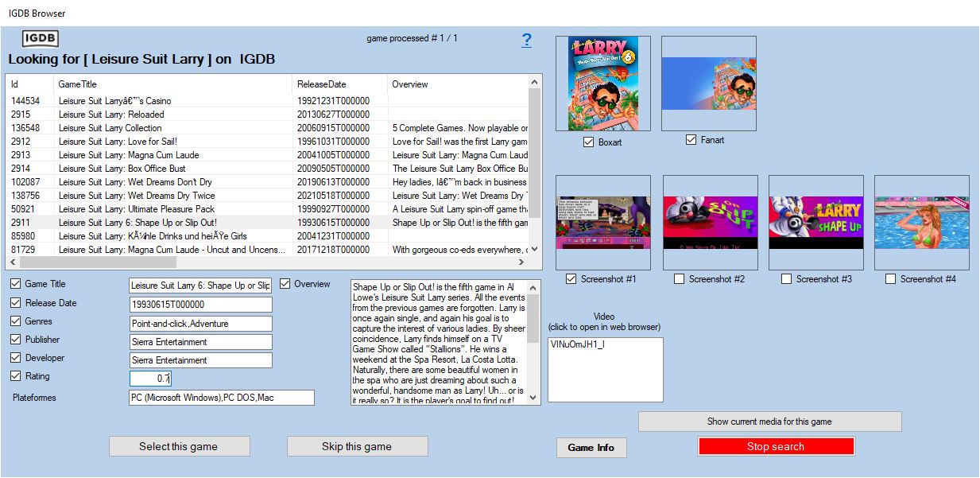980x478 pixels.
Task: Select Screenshot #4 thumbnail image
Action: click(921, 223)
